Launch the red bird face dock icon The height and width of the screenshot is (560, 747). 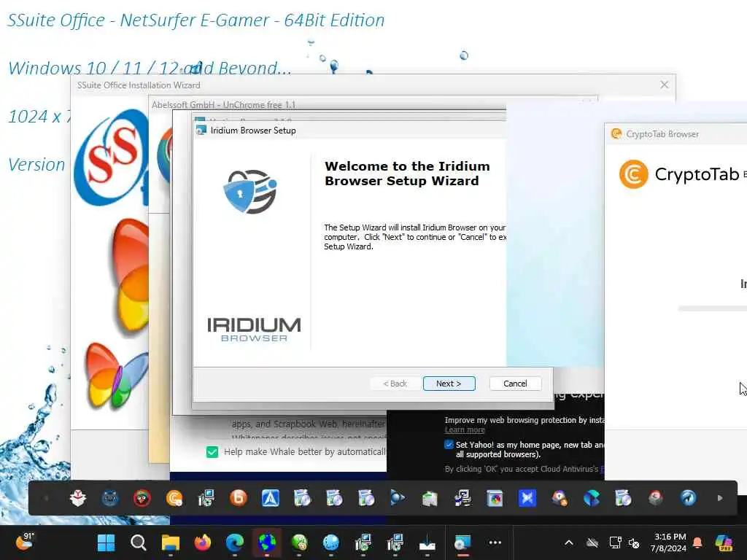(x=142, y=498)
